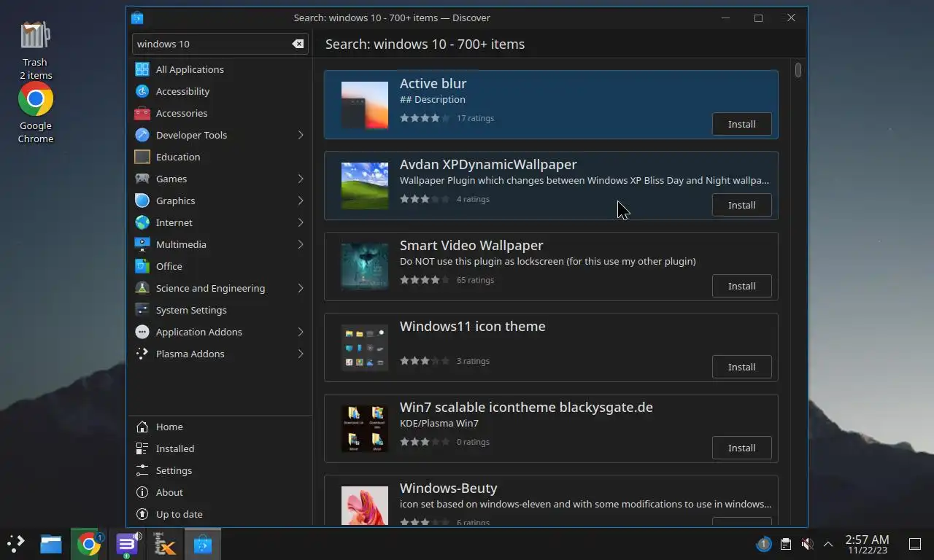The width and height of the screenshot is (934, 560).
Task: Click the red Accessories toolbox icon
Action: pyautogui.click(x=142, y=113)
